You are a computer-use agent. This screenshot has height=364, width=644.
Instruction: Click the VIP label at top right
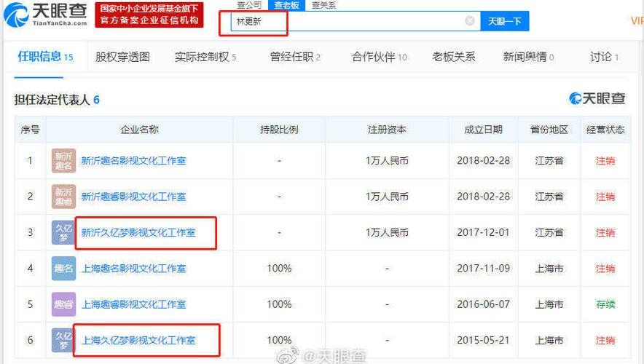click(x=637, y=20)
